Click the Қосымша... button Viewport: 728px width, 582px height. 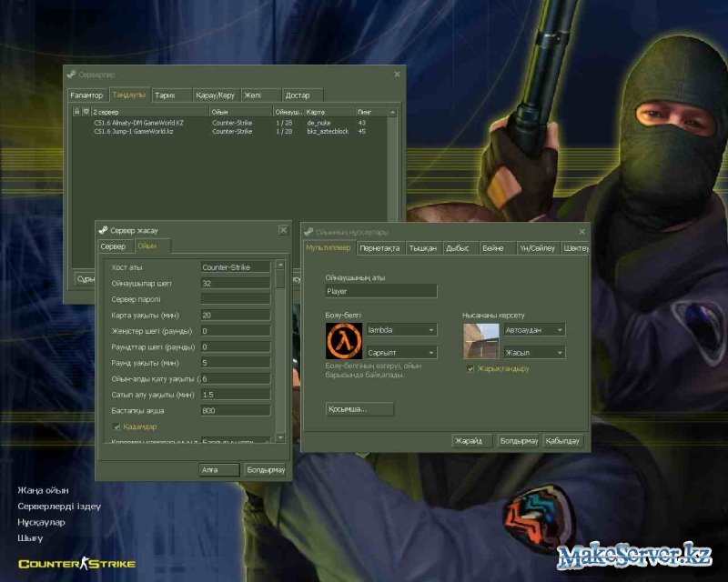[359, 409]
